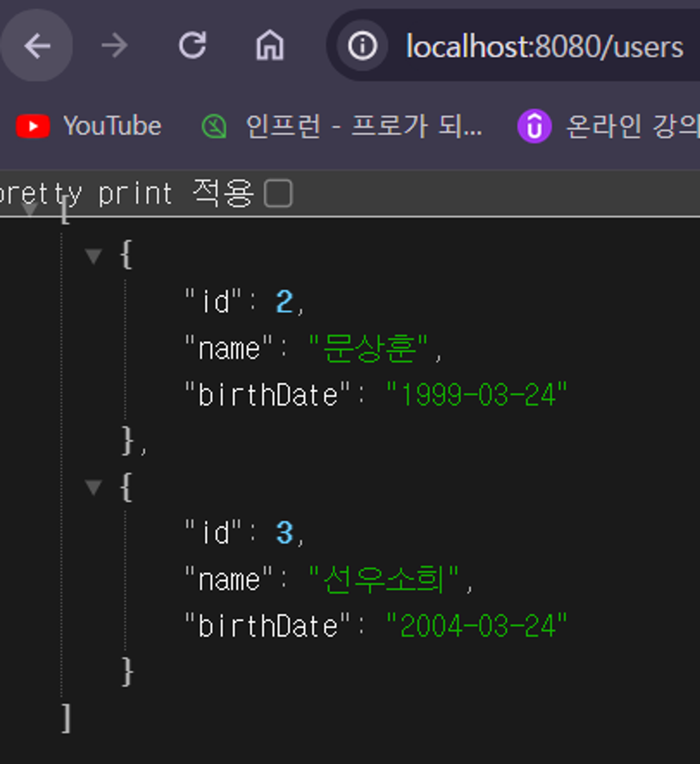Select the birthDate value "1999-03-24"
The image size is (700, 764).
(476, 395)
